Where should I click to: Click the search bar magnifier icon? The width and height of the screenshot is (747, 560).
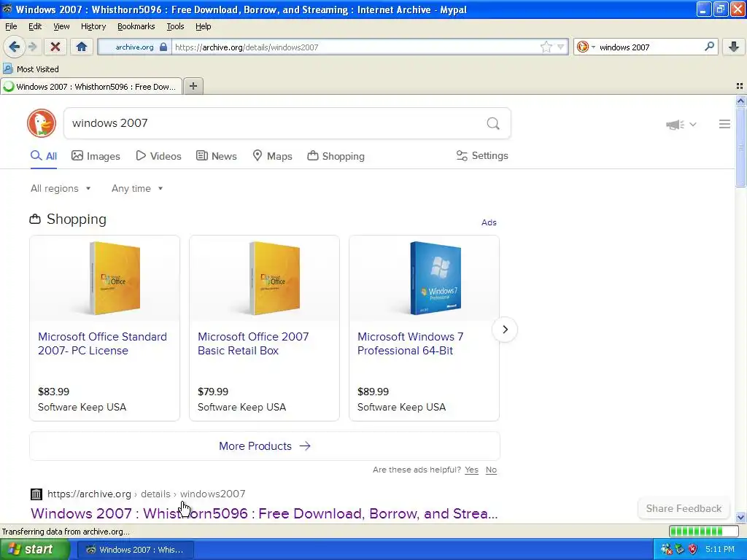(709, 47)
